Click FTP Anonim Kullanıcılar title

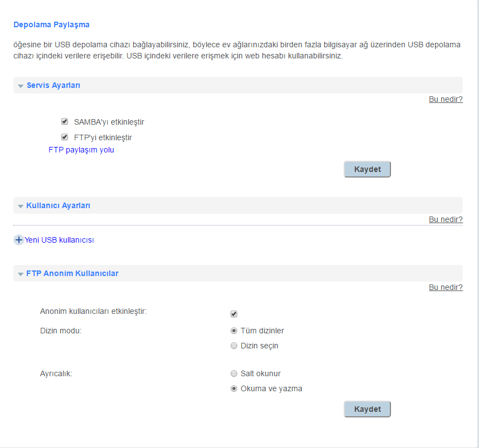point(72,273)
